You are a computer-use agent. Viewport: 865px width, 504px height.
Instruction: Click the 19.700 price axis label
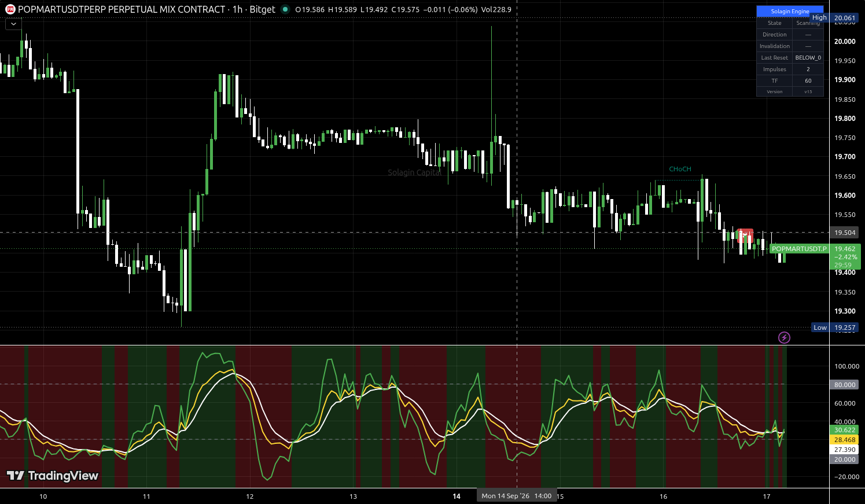tap(845, 157)
